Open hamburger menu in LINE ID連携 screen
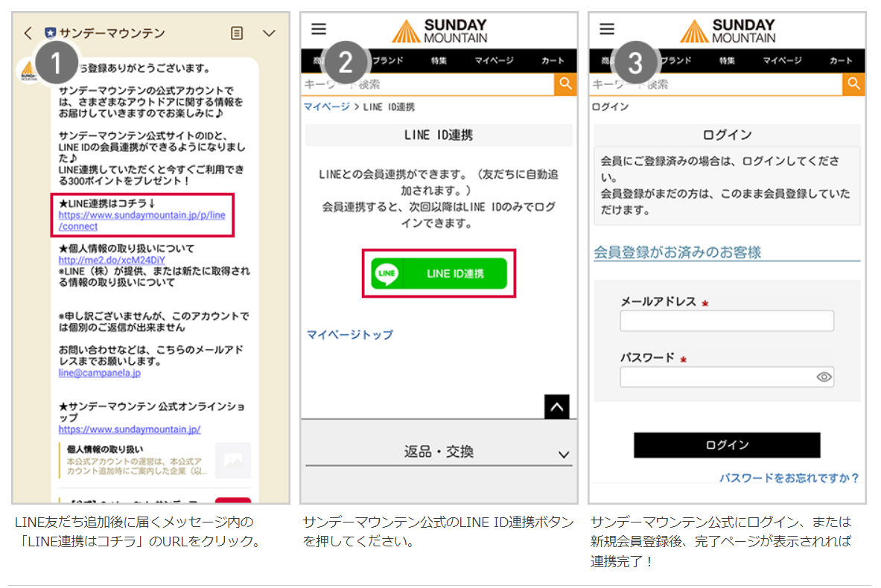This screenshot has height=588, width=881. click(319, 29)
